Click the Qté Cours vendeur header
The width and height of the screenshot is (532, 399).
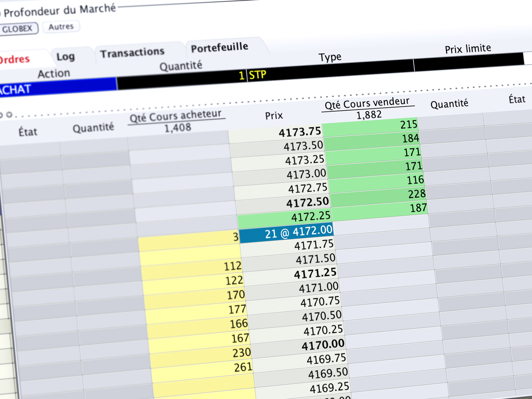click(367, 103)
